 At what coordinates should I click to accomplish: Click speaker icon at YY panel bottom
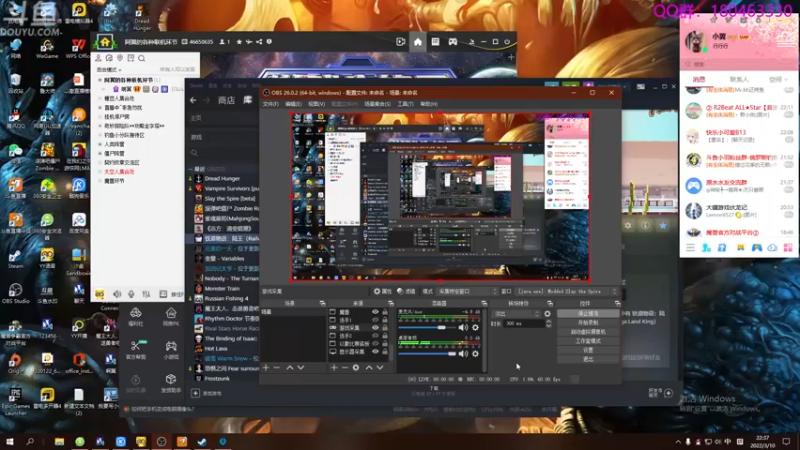117,294
